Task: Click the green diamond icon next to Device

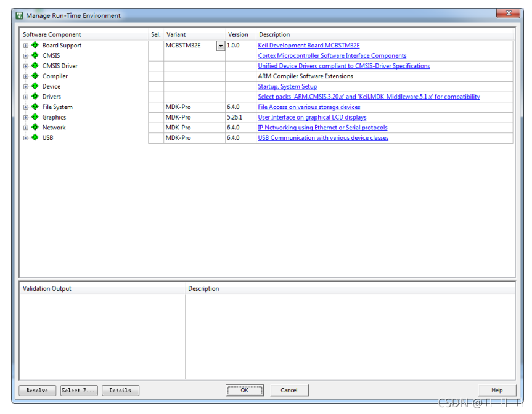Action: pyautogui.click(x=35, y=86)
